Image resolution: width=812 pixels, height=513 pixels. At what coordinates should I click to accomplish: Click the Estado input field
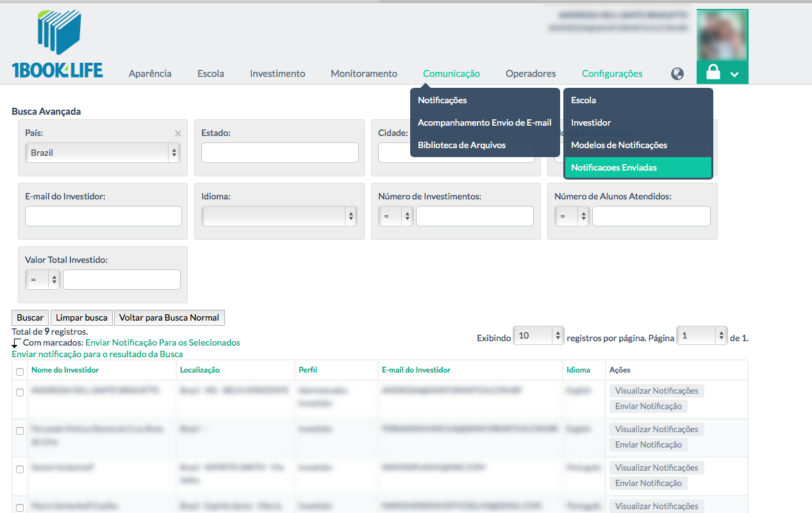coord(279,153)
